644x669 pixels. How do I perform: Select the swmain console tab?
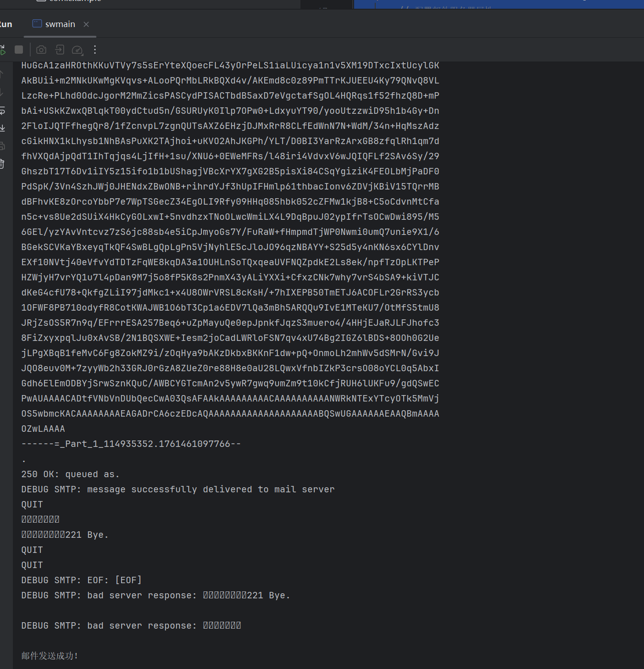60,24
